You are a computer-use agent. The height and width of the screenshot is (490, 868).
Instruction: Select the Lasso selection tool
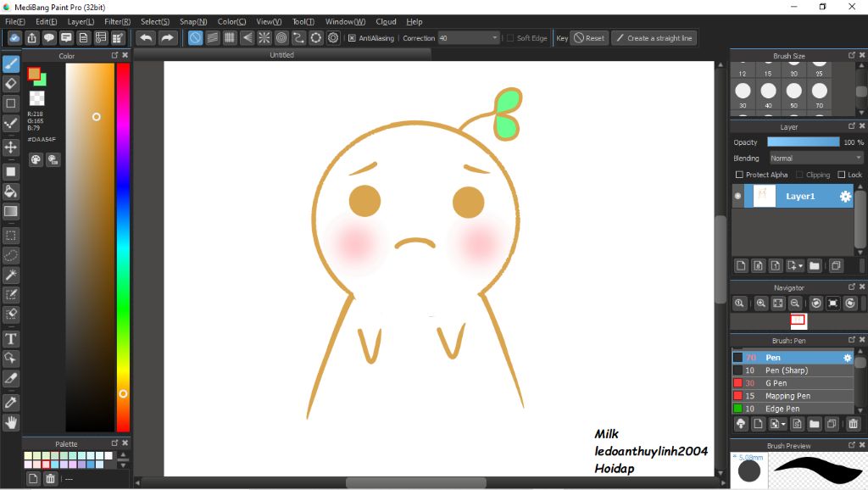point(10,255)
